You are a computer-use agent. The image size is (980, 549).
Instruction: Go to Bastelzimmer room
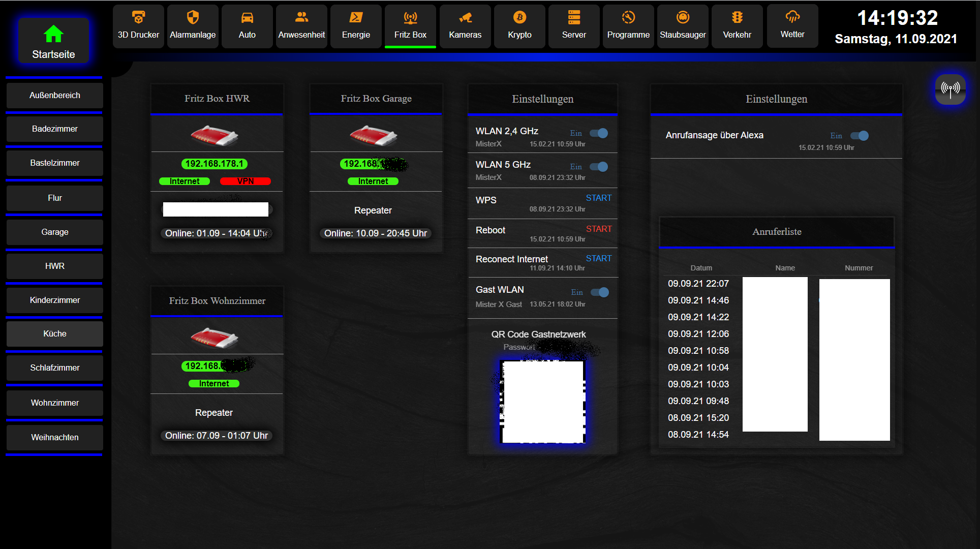pos(55,163)
